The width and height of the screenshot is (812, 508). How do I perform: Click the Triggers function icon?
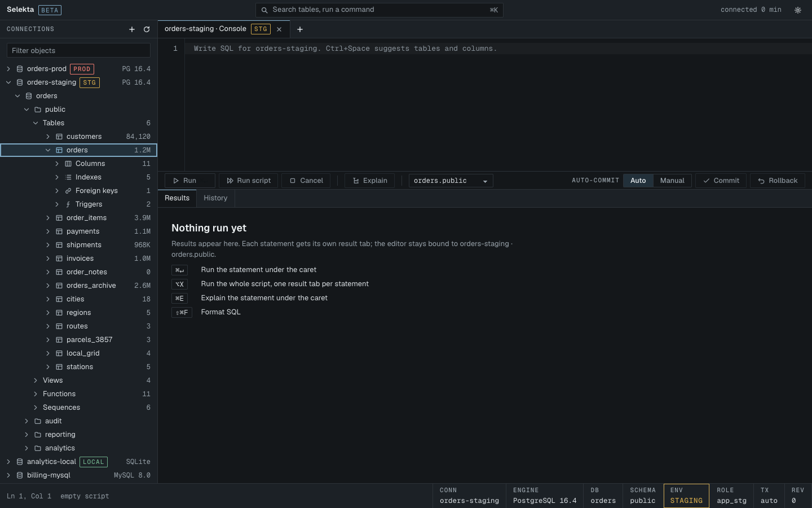coord(68,204)
